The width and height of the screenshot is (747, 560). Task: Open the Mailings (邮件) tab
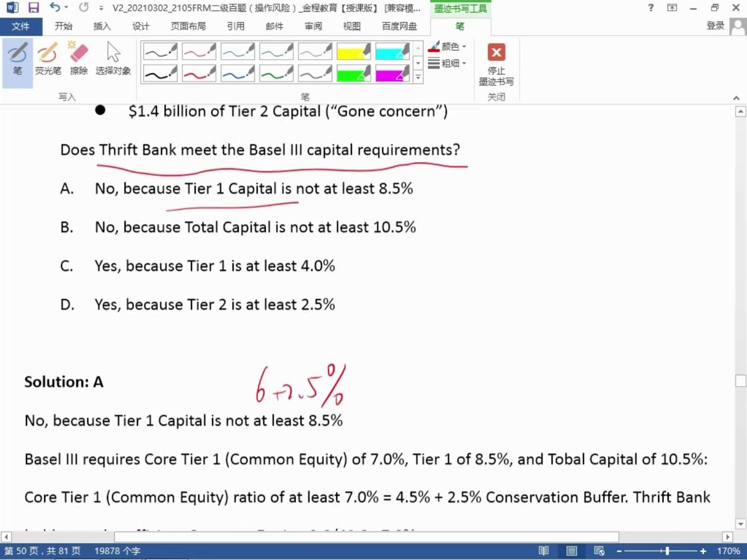coord(274,26)
